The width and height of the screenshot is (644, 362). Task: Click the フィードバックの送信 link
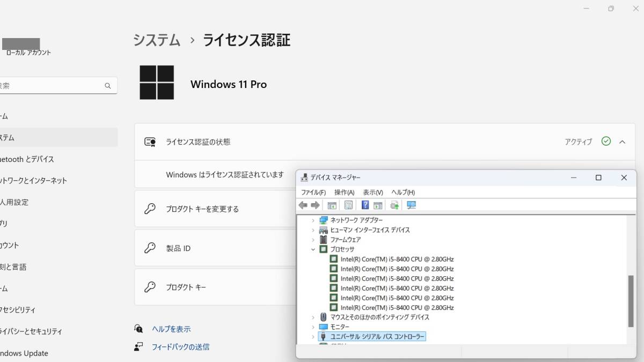pos(180,347)
